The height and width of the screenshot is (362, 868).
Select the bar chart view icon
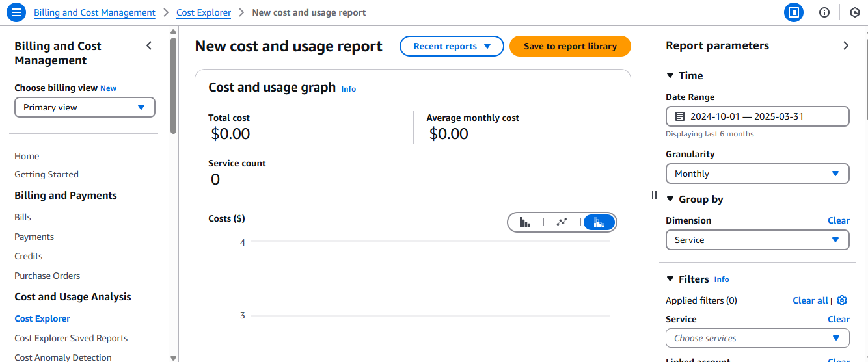(525, 222)
